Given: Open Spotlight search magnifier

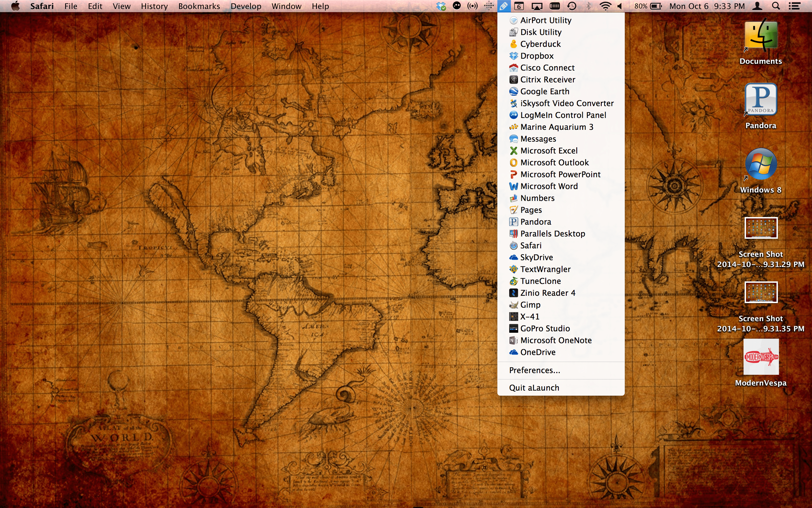Looking at the screenshot, I should (x=776, y=6).
